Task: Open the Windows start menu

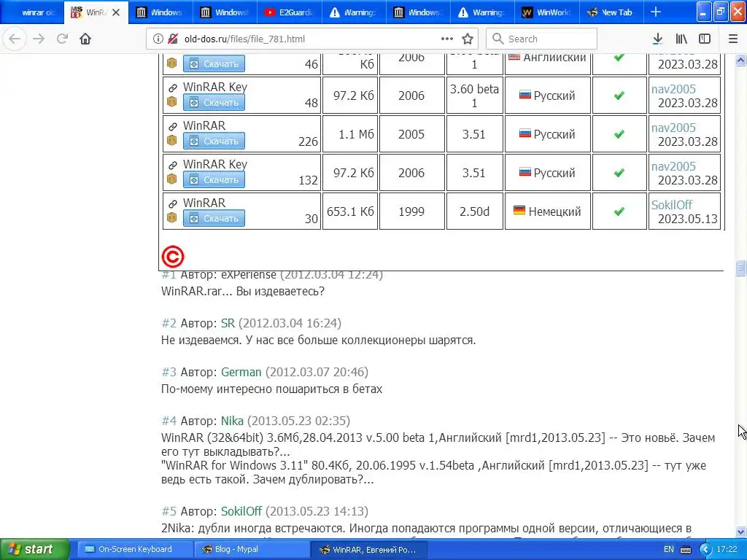Action: 35,550
